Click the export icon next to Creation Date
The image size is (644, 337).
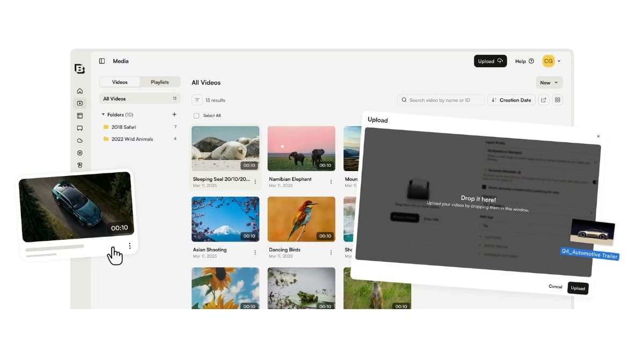pyautogui.click(x=544, y=100)
